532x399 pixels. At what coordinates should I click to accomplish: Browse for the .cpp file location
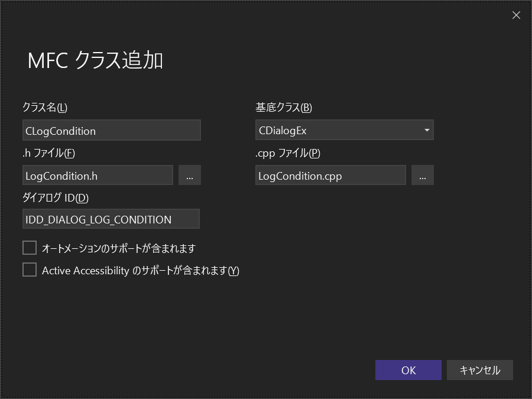[423, 176]
